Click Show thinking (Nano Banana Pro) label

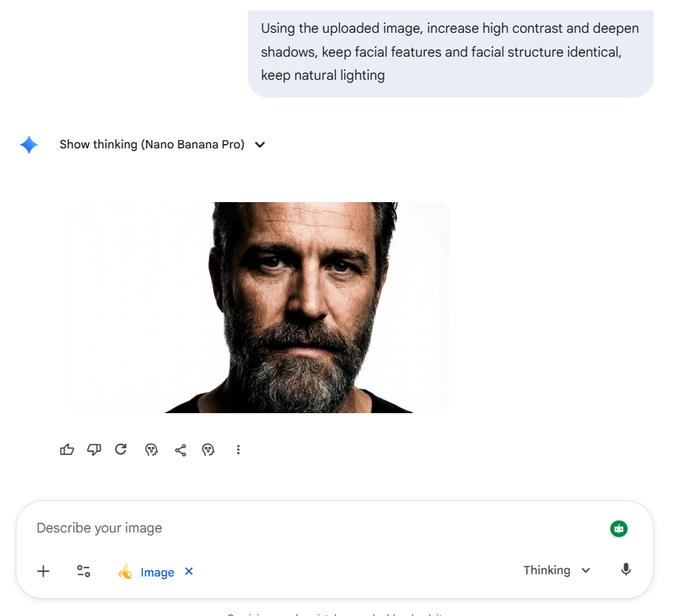(152, 145)
